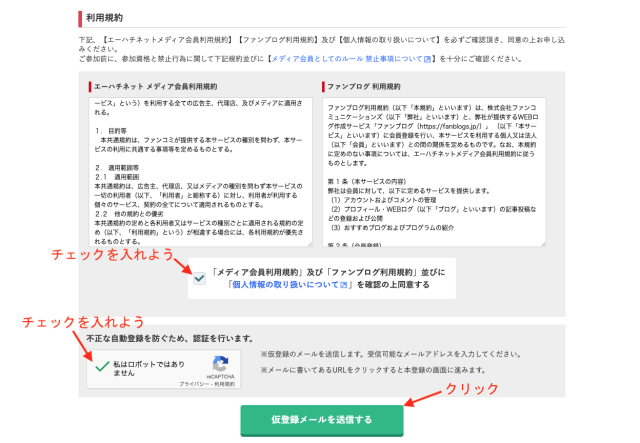Click the line ２．２ 他の規約との優劣
Viewport: 640px width, 443px height.
pyautogui.click(x=129, y=214)
